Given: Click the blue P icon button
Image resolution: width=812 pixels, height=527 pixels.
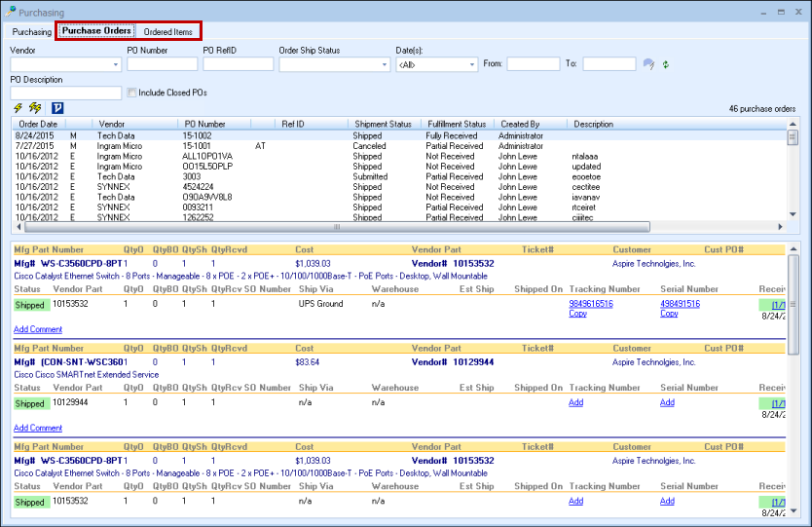Looking at the screenshot, I should click(57, 107).
